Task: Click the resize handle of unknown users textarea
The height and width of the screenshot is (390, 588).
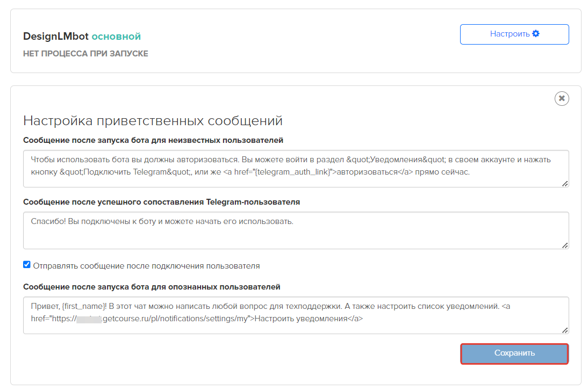Action: [x=565, y=184]
